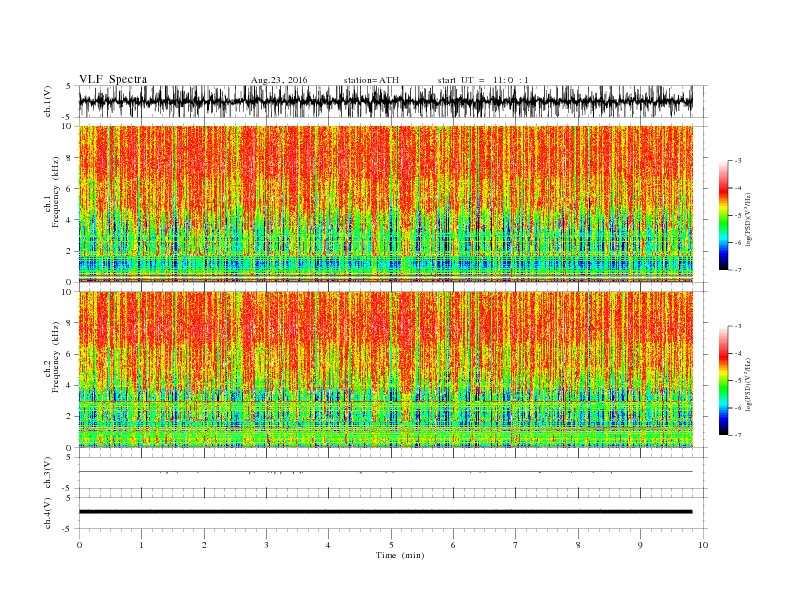
Task: Click the "-3" tick on ch.1 colorbar
Action: pos(738,161)
